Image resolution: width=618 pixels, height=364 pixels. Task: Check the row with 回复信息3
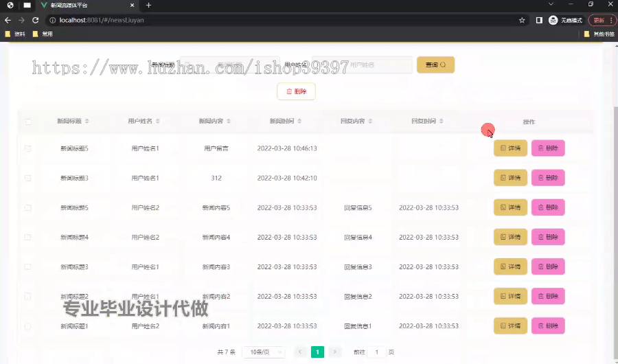(x=27, y=266)
